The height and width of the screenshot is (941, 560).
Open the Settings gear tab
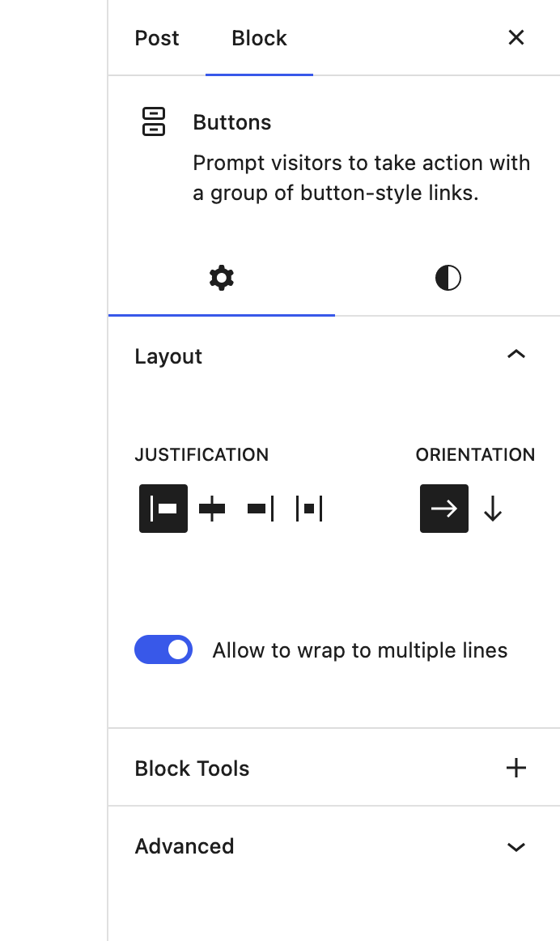coord(221,278)
